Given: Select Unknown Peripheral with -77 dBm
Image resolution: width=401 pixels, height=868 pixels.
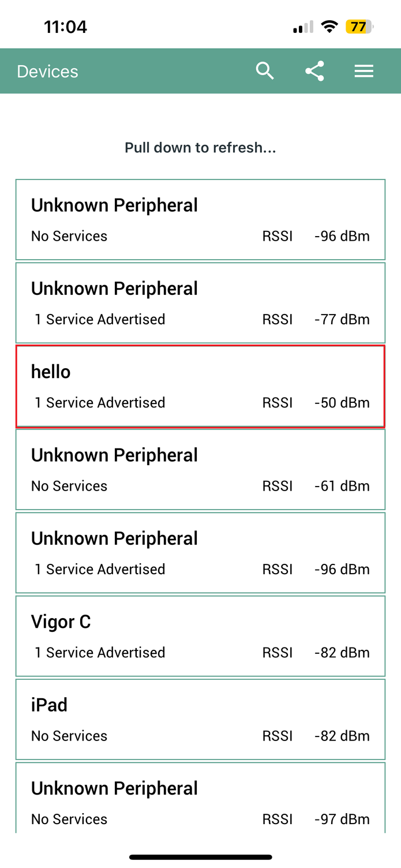Looking at the screenshot, I should pyautogui.click(x=200, y=303).
